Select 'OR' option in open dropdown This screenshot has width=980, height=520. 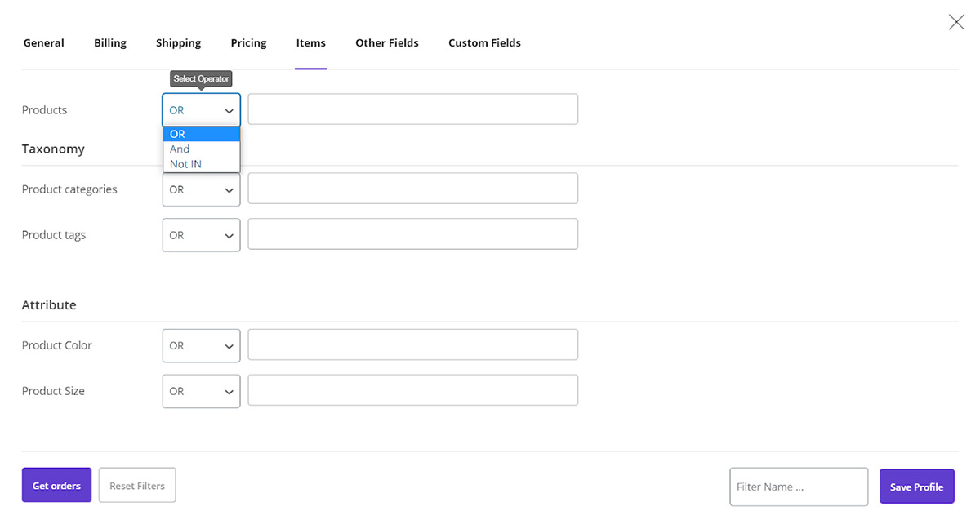pyautogui.click(x=178, y=135)
